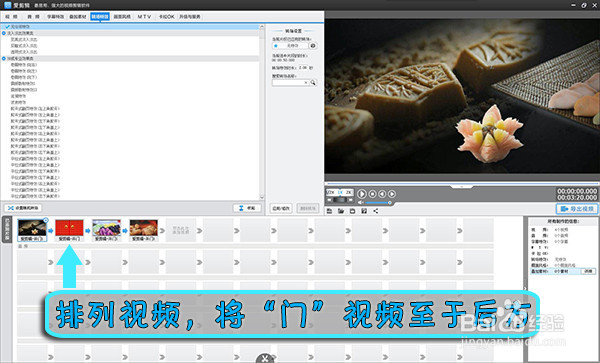Toggle the preview panel collapse handle
This screenshot has height=363, width=600.
tap(462, 187)
